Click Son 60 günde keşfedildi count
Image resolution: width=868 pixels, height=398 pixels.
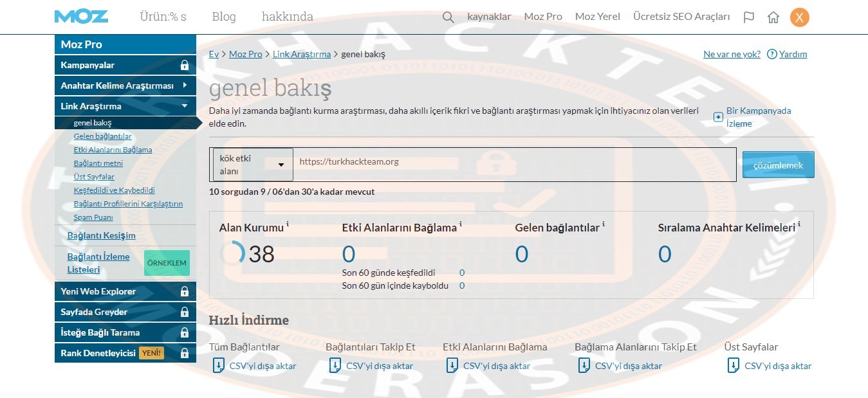point(462,273)
